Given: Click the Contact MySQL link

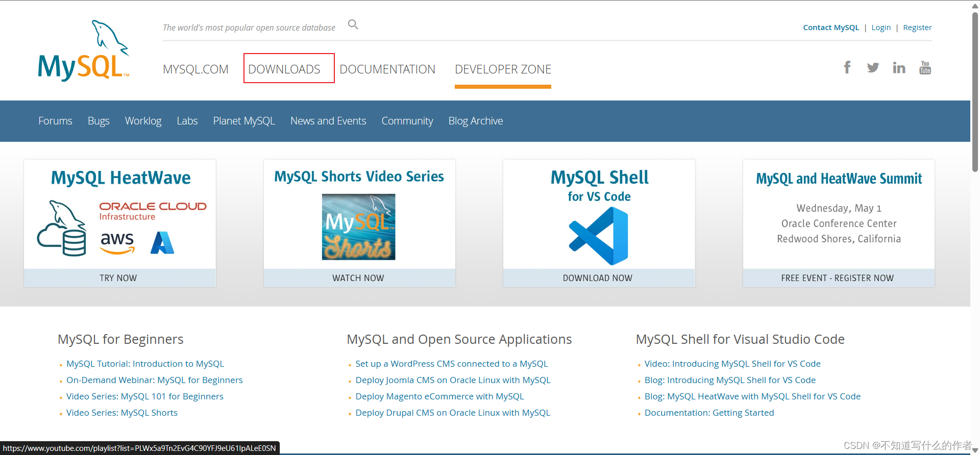Looking at the screenshot, I should click(831, 28).
